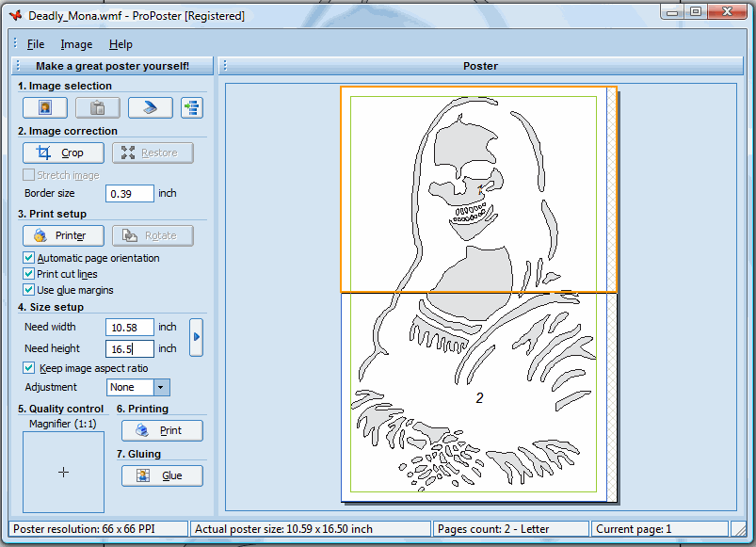Screen dimensions: 756x547
Task: Click 'Current page: 1' in status bar
Action: pyautogui.click(x=660, y=529)
